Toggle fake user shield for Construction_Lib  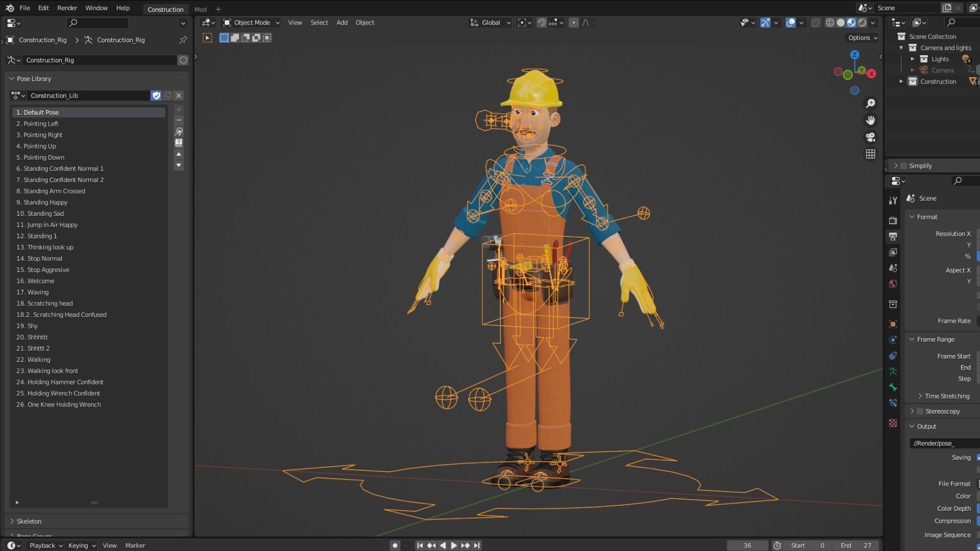[156, 95]
